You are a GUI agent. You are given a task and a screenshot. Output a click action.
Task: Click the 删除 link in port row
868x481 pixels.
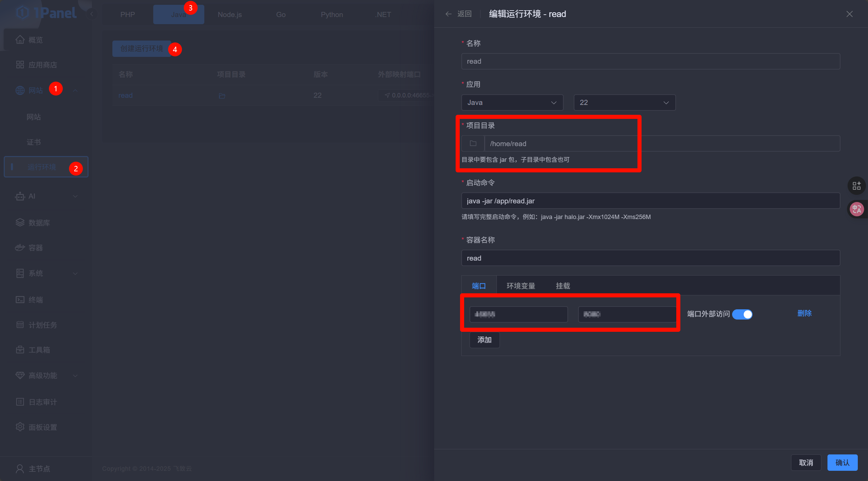click(x=804, y=313)
